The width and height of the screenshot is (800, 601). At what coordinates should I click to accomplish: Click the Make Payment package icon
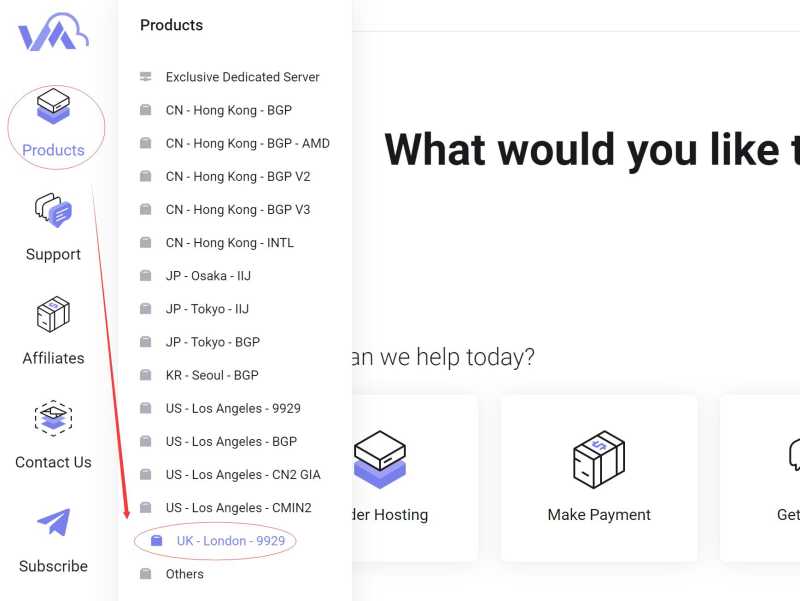[x=598, y=460]
